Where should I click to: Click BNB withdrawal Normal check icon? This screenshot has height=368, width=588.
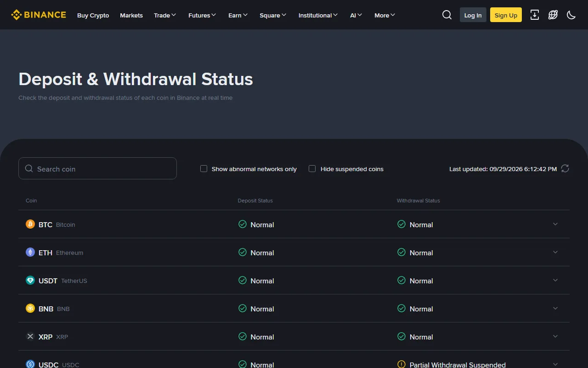click(401, 308)
